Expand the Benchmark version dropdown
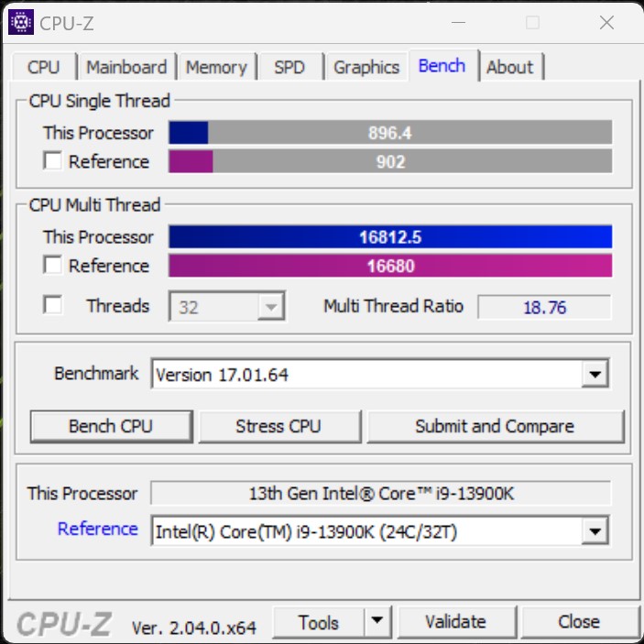Image resolution: width=644 pixels, height=644 pixels. [595, 374]
